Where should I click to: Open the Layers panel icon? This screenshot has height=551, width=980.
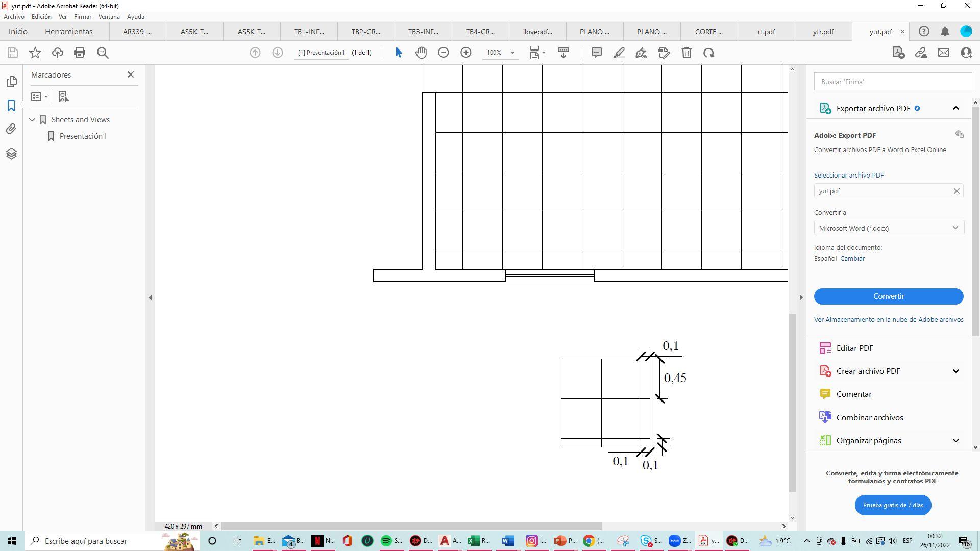11,154
